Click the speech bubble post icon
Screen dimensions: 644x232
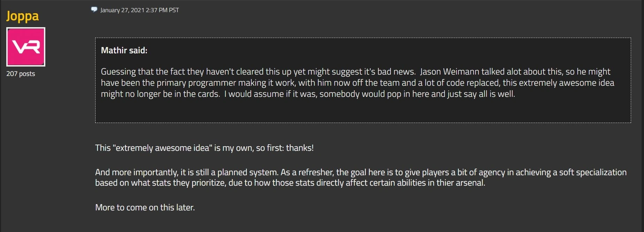point(94,9)
